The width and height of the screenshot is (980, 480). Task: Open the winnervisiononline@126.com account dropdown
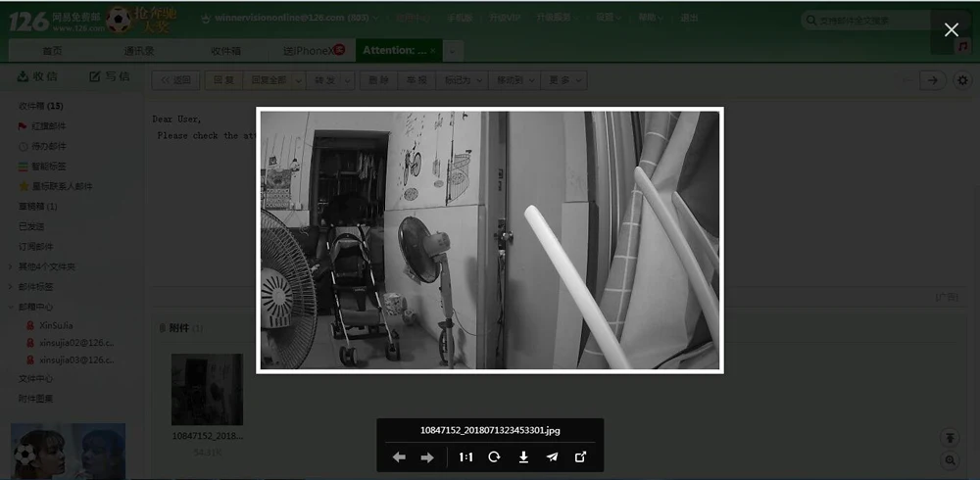[x=296, y=18]
